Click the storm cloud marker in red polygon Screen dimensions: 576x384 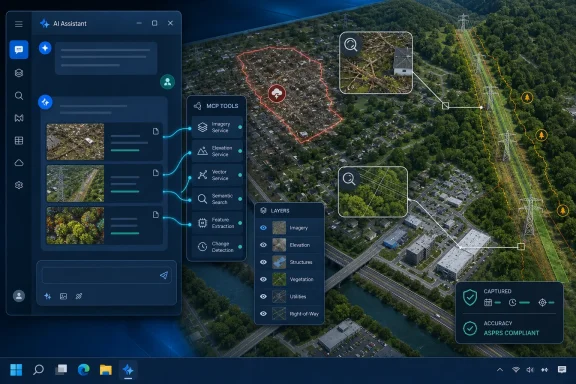[x=277, y=93]
